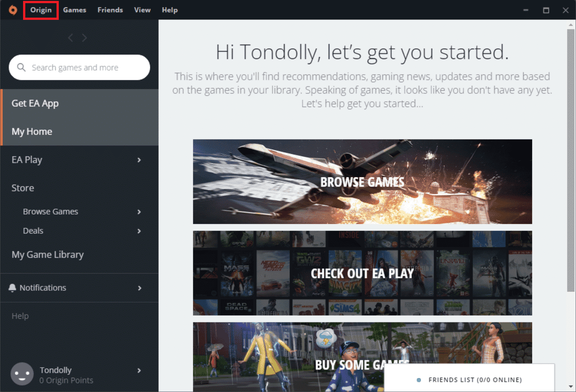576x392 pixels.
Task: Click the forward navigation arrow
Action: [x=85, y=38]
